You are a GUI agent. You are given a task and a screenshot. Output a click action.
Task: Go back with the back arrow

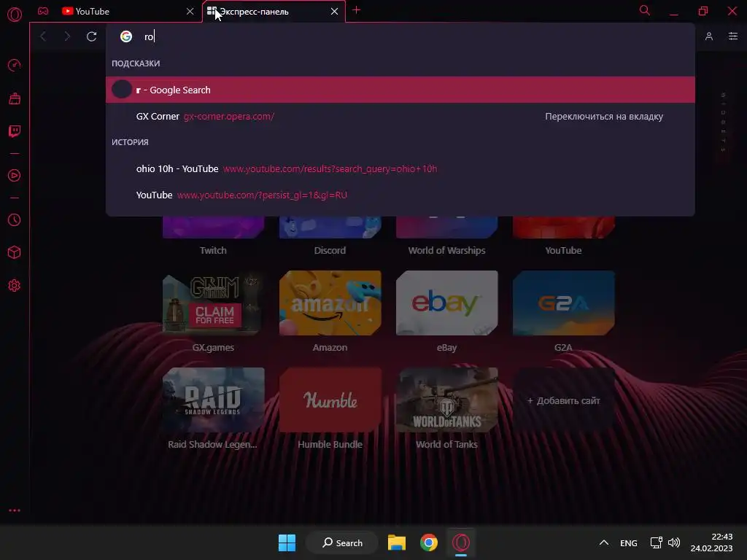point(43,36)
